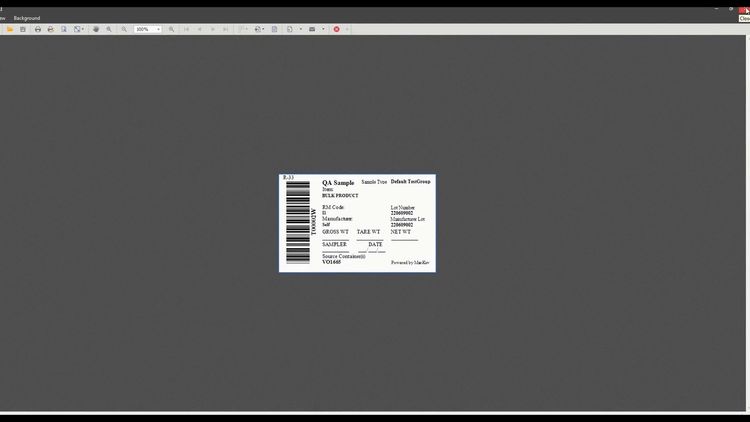Toggle the Magnifier tool

[109, 29]
